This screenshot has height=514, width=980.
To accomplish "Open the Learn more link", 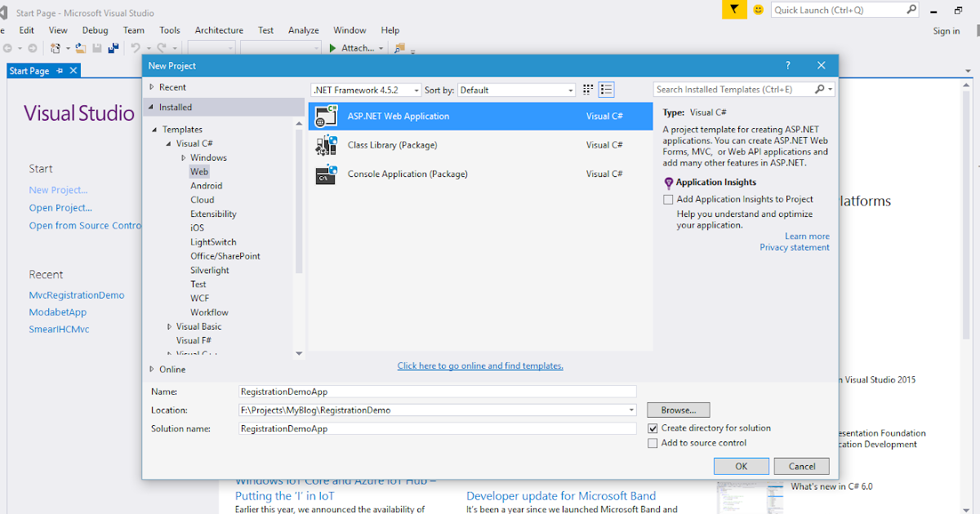I will coord(807,237).
